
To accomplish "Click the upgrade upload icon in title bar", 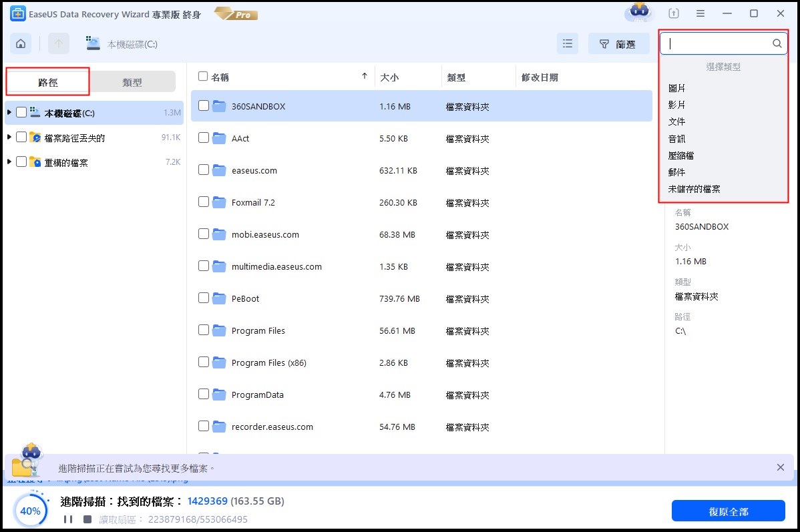I will 674,14.
